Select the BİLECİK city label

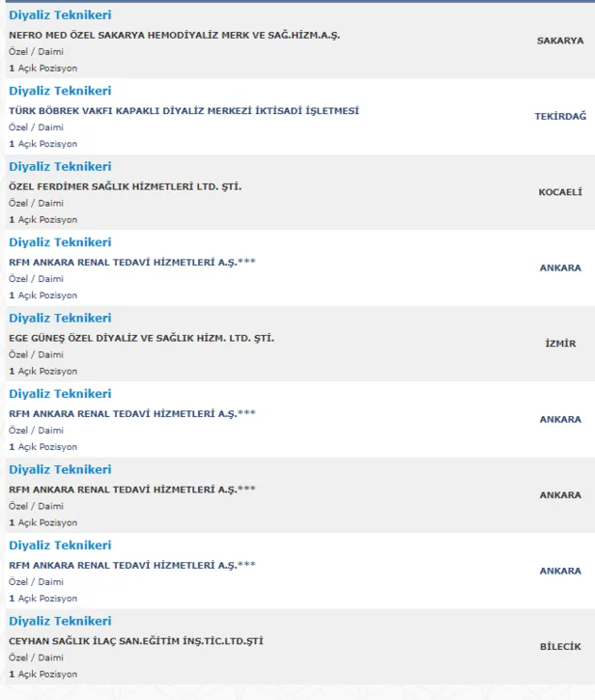(x=560, y=647)
